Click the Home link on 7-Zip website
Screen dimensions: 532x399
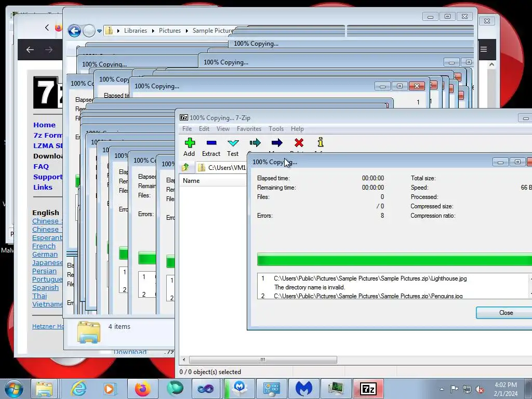45,125
